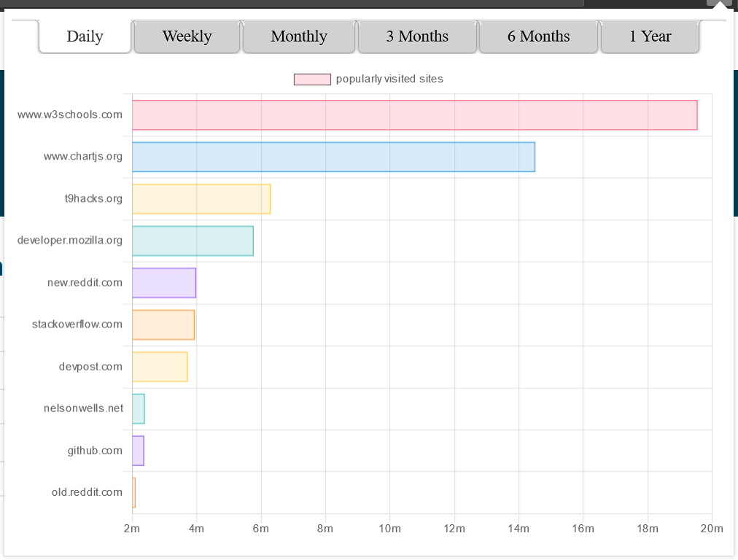
Task: Click the 14m x-axis tick label
Action: click(x=518, y=529)
